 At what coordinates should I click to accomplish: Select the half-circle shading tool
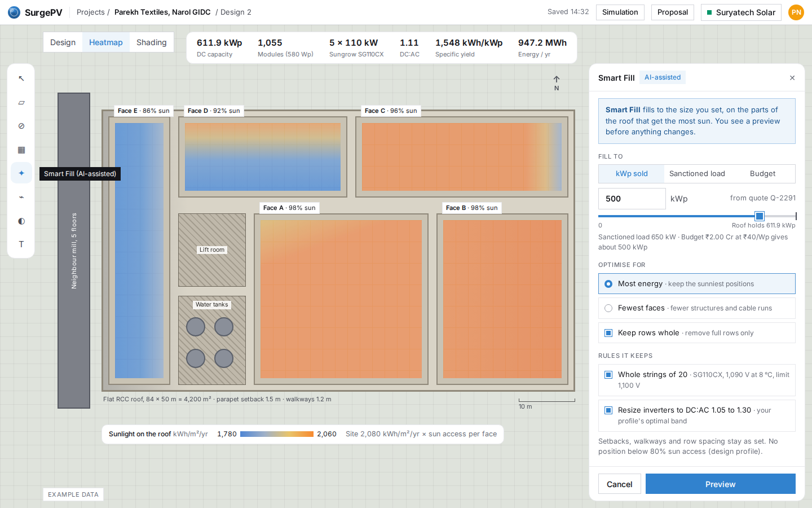pyautogui.click(x=21, y=221)
